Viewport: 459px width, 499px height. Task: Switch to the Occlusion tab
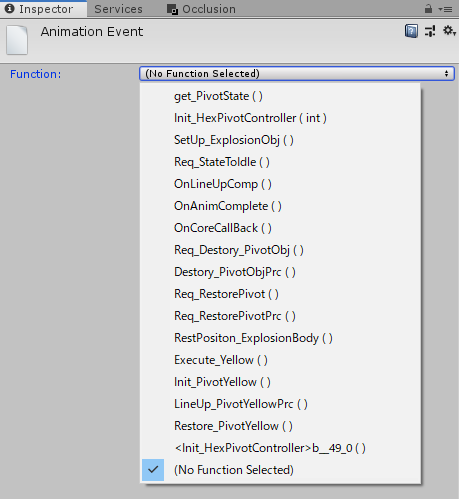(x=201, y=9)
